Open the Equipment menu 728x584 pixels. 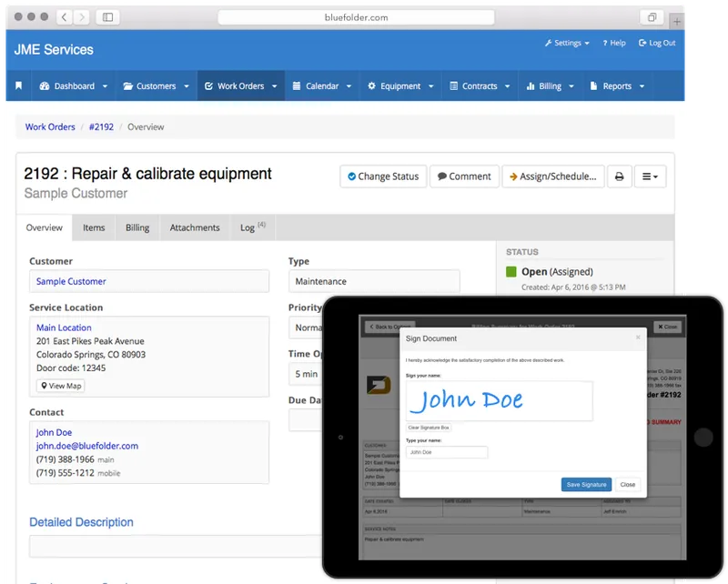pos(400,86)
